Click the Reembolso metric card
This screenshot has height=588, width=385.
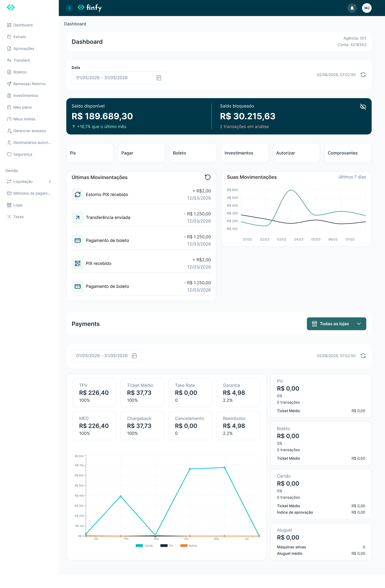coord(238,426)
